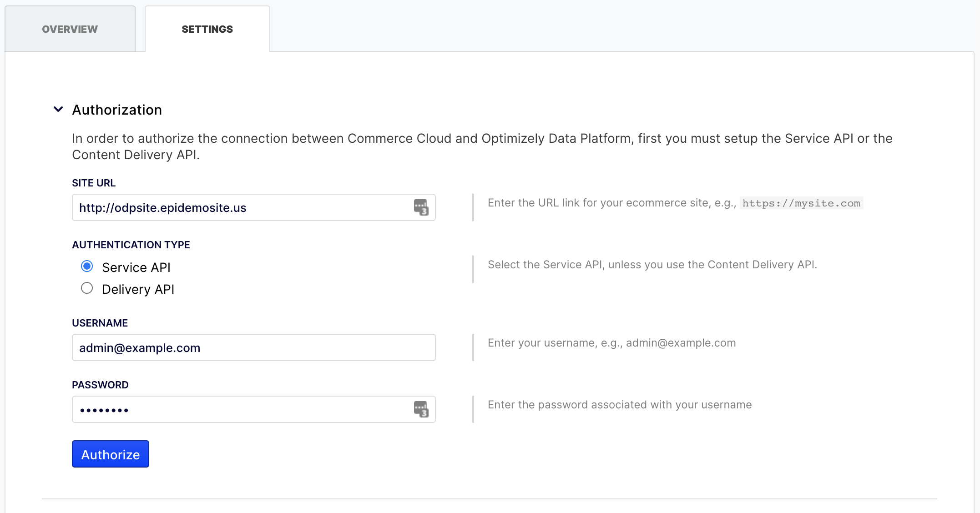980x513 pixels.
Task: Click the https://mysite.com example text
Action: pos(801,203)
